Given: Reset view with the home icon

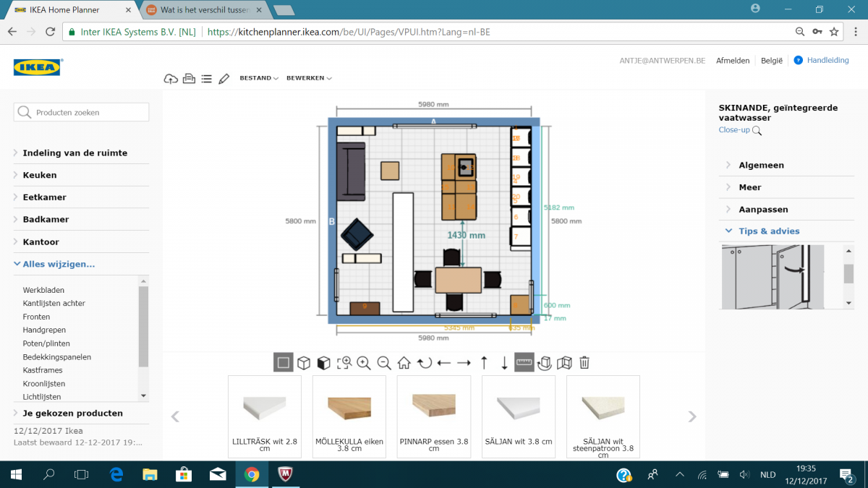Looking at the screenshot, I should pyautogui.click(x=404, y=363).
